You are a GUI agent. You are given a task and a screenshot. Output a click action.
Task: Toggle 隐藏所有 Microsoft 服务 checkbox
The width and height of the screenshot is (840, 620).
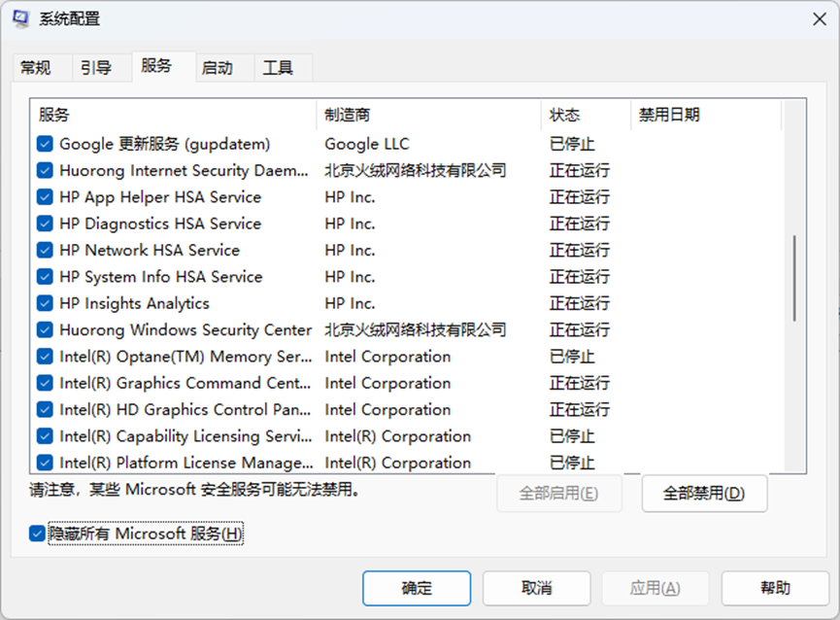(37, 534)
